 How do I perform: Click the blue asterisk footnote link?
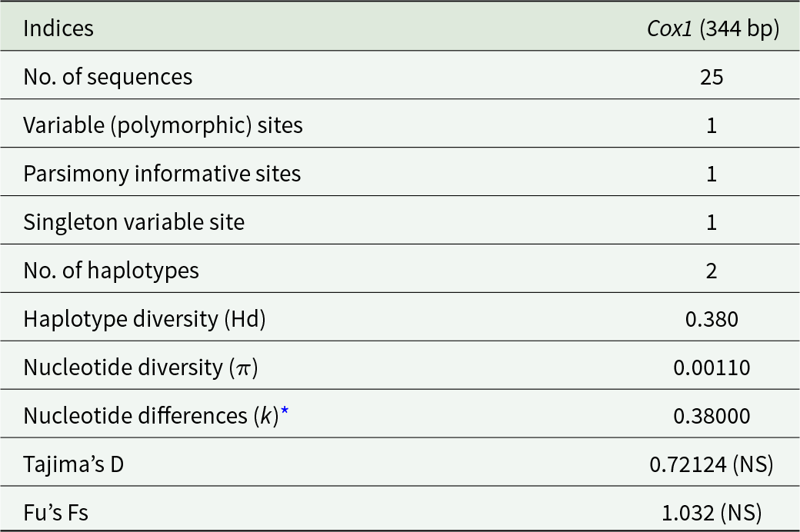pos(285,414)
